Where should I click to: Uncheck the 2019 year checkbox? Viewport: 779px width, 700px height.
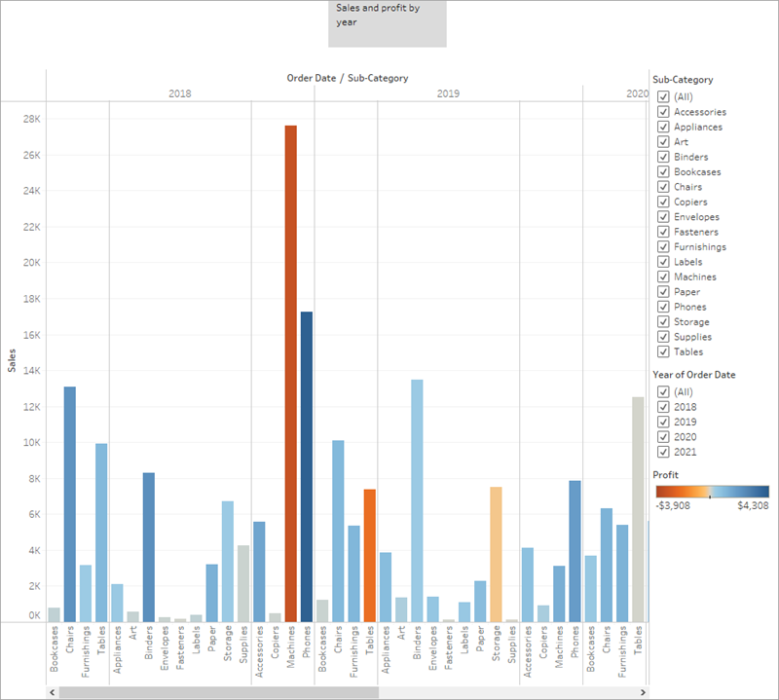click(x=663, y=422)
